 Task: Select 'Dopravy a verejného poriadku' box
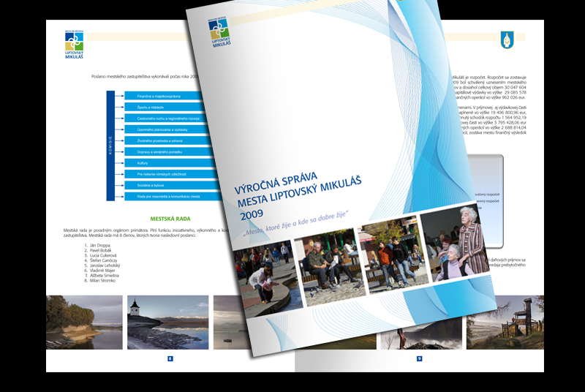(x=170, y=152)
